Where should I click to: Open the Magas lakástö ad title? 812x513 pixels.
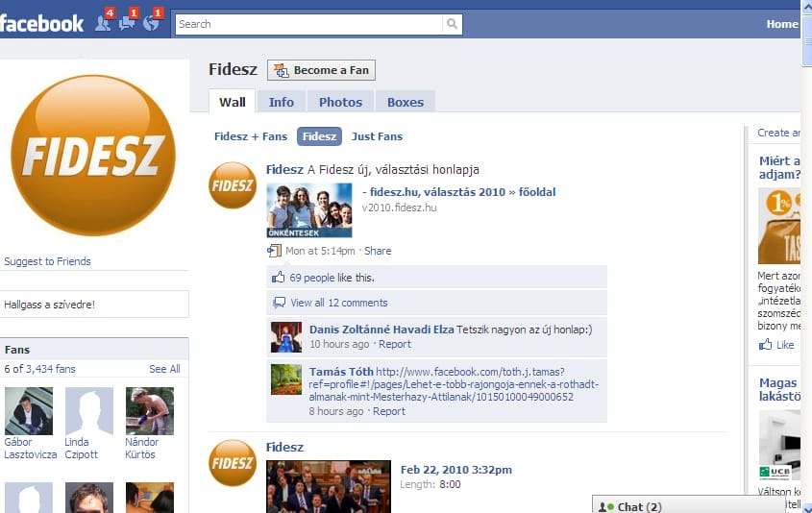tap(779, 389)
